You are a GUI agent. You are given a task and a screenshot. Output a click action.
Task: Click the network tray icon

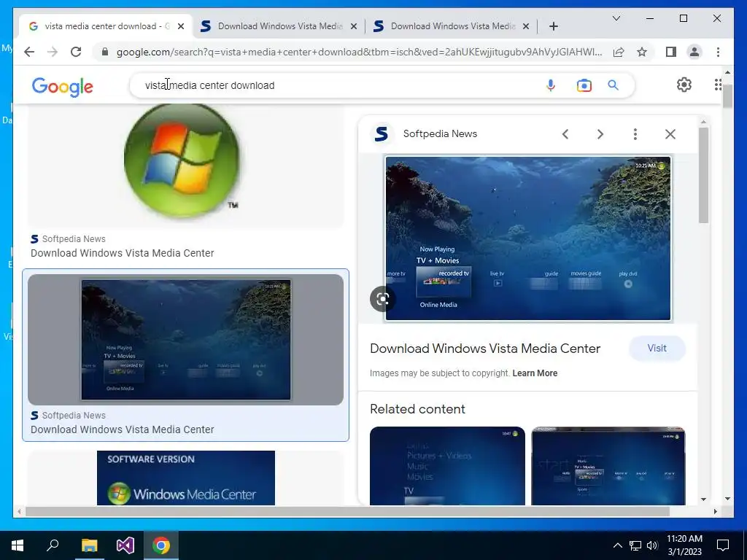click(x=635, y=545)
